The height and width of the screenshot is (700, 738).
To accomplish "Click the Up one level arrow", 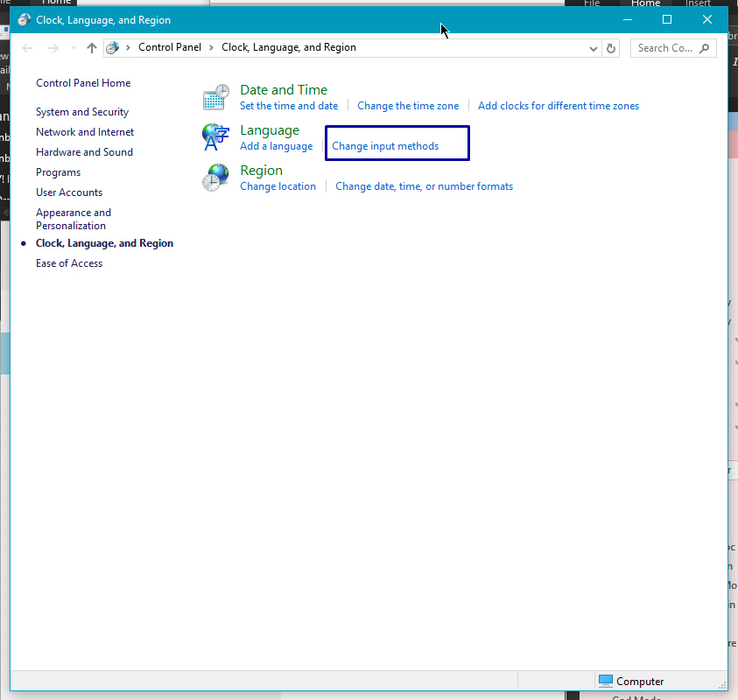I will pos(92,48).
